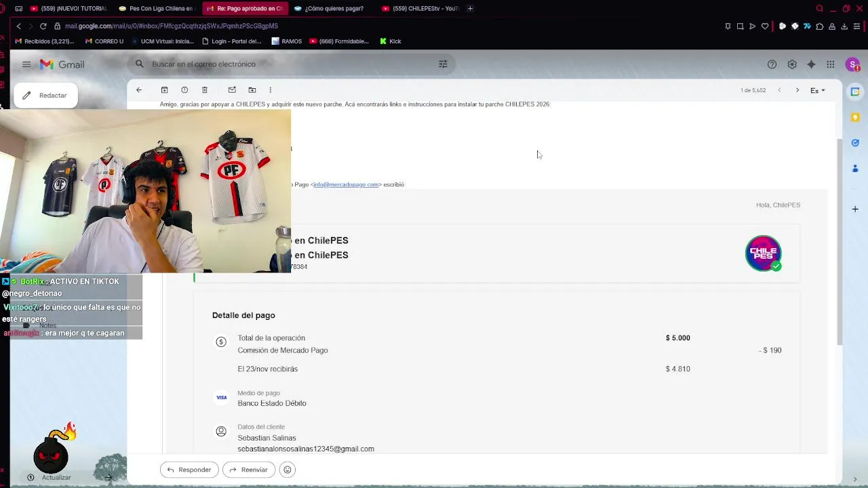
Task: Open browser extensions puzzle icon
Action: coord(819,26)
